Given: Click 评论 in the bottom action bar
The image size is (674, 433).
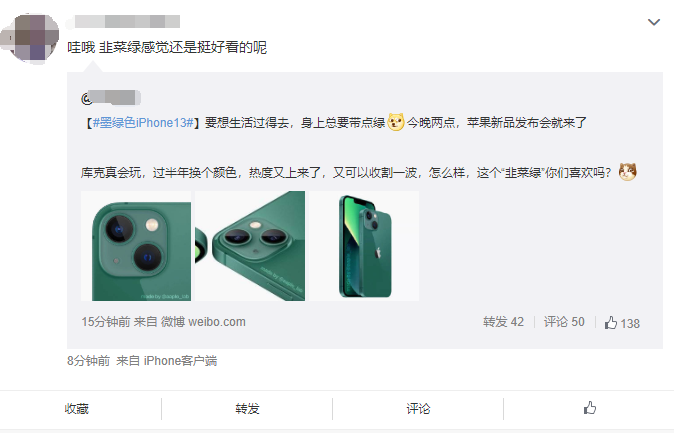Looking at the screenshot, I should point(418,408).
